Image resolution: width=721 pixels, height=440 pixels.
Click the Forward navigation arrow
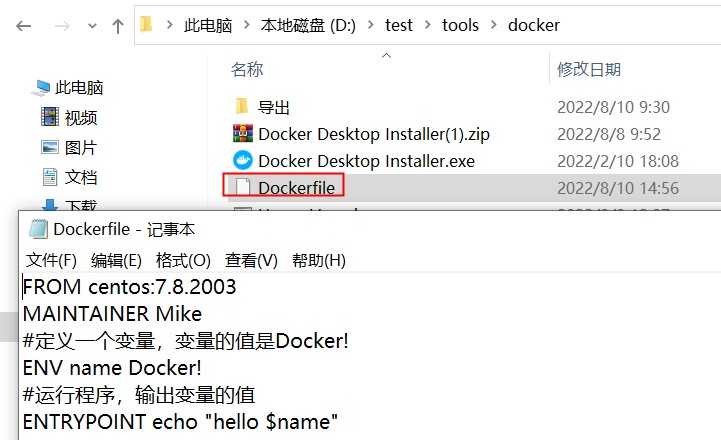pos(62,26)
